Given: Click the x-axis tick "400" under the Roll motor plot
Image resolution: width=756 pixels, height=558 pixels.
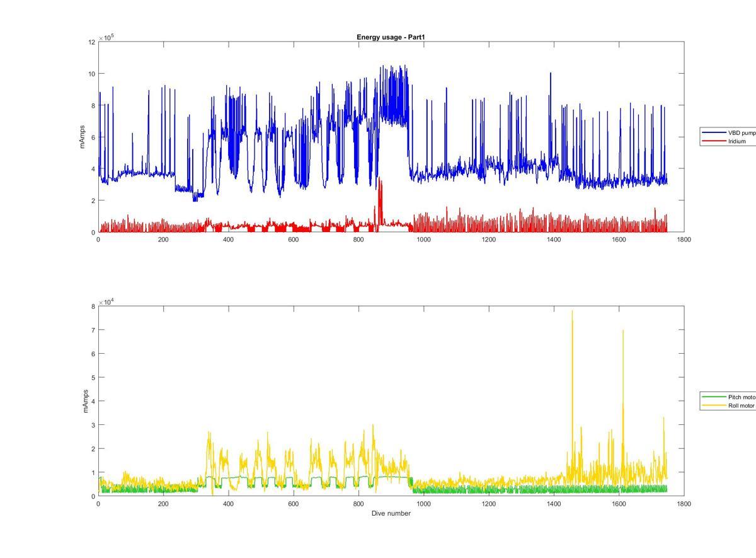Looking at the screenshot, I should [228, 504].
